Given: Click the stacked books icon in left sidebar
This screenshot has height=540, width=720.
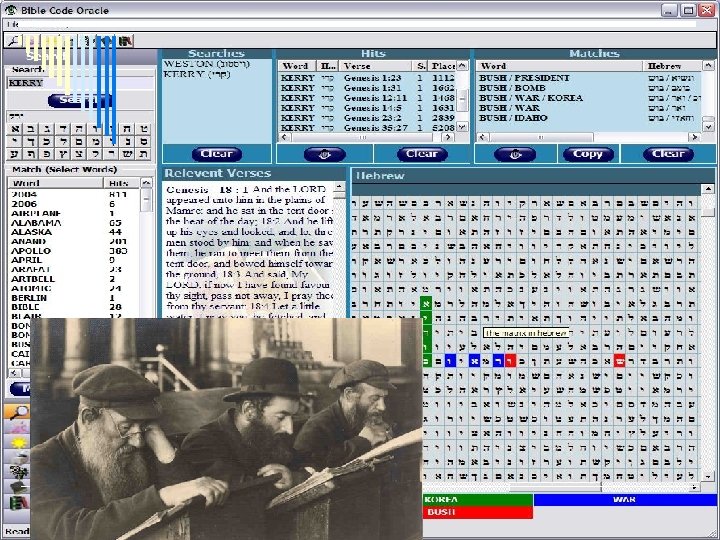Looking at the screenshot, I should (17, 502).
